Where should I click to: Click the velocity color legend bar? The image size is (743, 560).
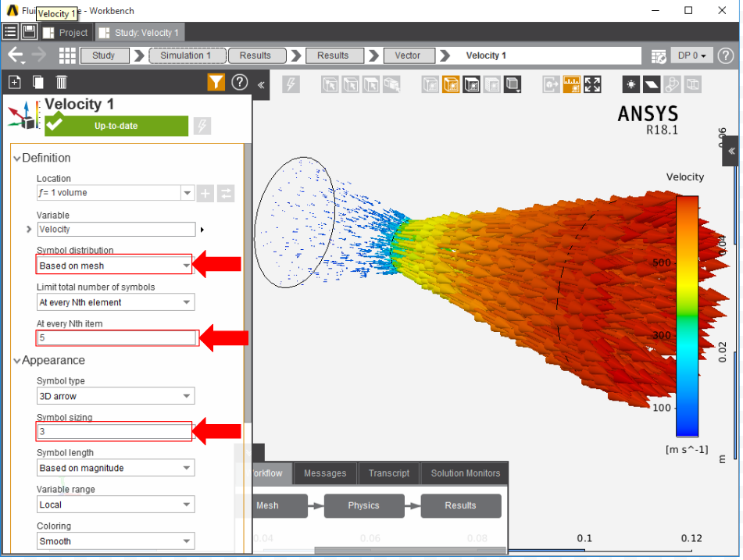click(x=687, y=316)
